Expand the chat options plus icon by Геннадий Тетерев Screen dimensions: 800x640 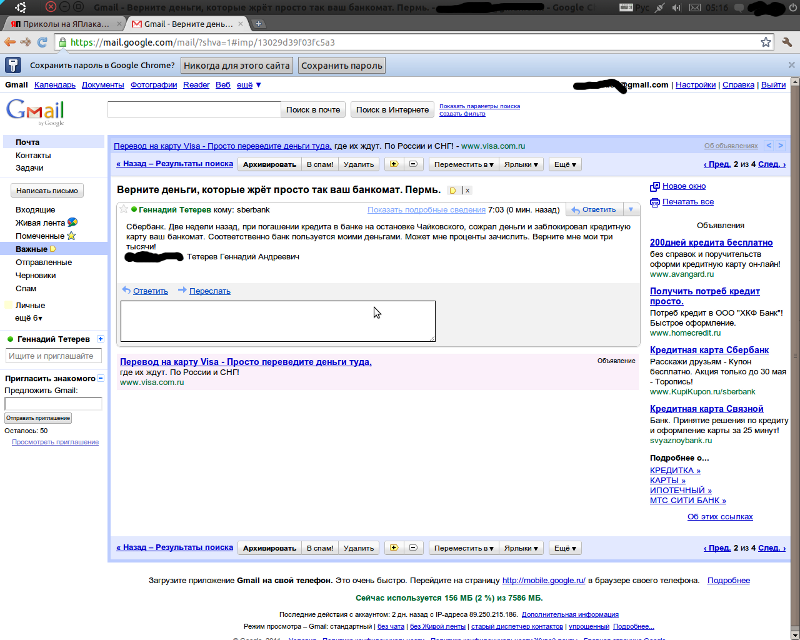[101, 339]
